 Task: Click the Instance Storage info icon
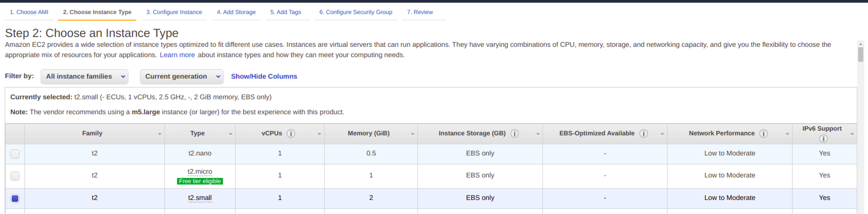[x=515, y=134]
